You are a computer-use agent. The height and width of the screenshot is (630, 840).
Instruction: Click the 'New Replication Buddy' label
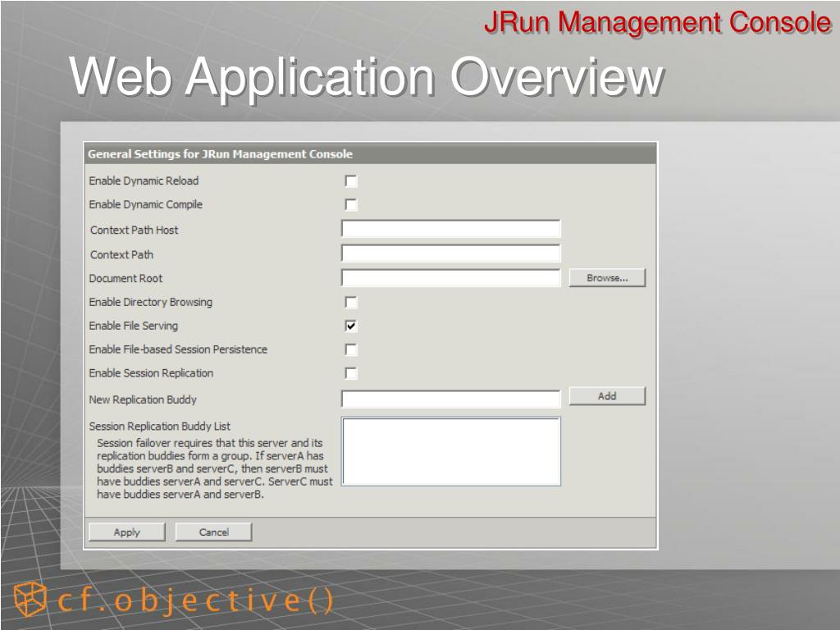coord(143,399)
